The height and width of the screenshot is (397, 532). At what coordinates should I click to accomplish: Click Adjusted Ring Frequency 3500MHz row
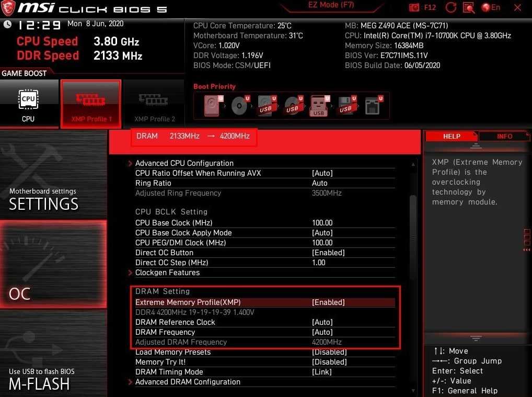(x=264, y=193)
